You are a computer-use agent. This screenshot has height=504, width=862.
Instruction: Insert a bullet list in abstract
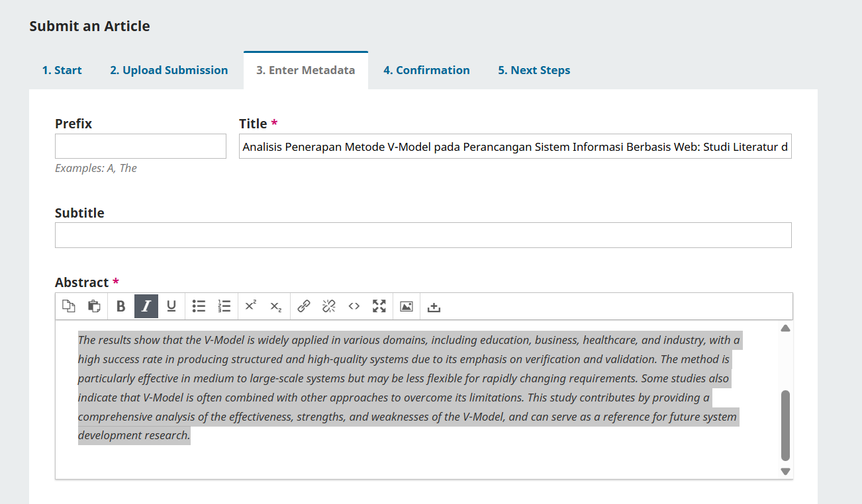click(x=199, y=306)
